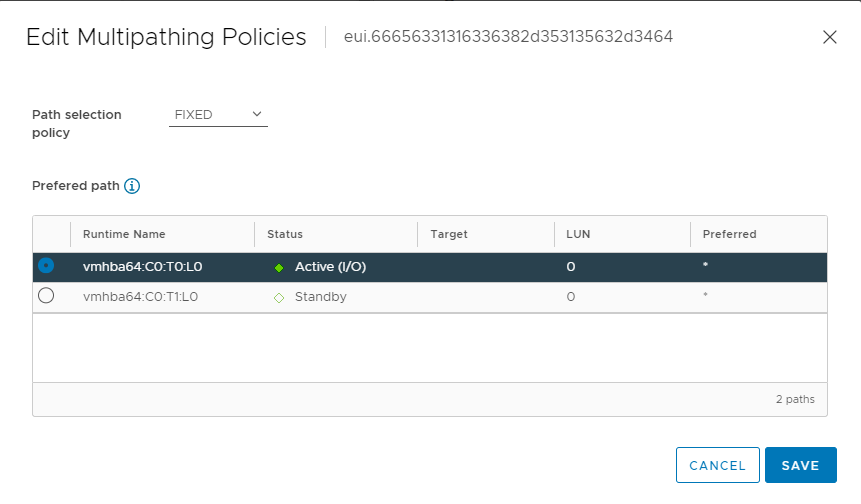
Task: Click the Standby status diamond icon
Action: (279, 298)
